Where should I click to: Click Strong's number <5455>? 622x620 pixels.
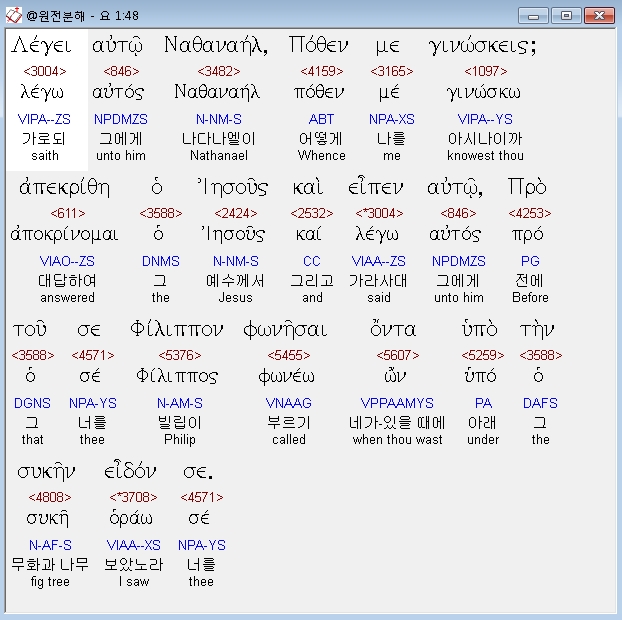[289, 355]
